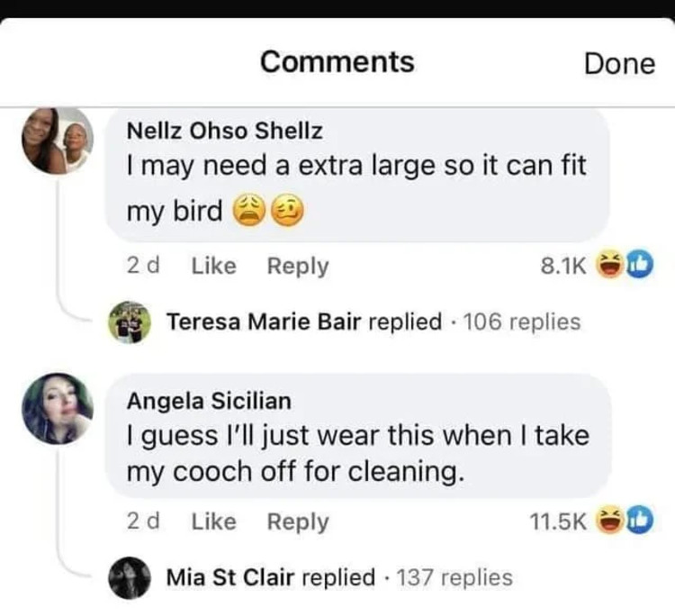
Task: Like Angela Sicilian's comment
Action: [214, 521]
